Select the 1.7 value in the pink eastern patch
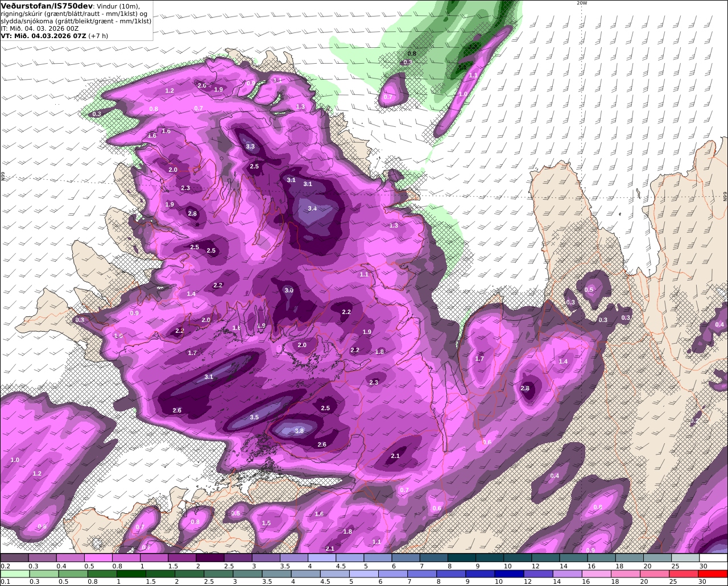 pos(479,359)
